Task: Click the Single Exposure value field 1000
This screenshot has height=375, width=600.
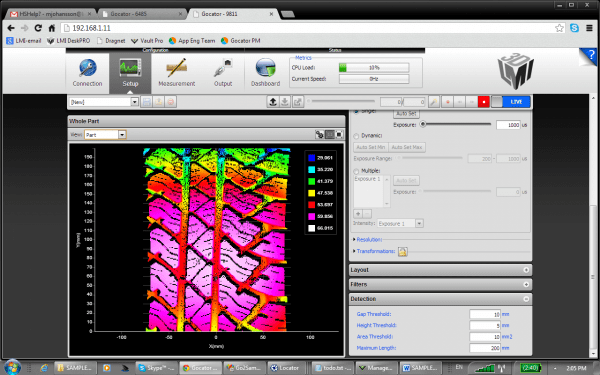Action: coord(508,125)
